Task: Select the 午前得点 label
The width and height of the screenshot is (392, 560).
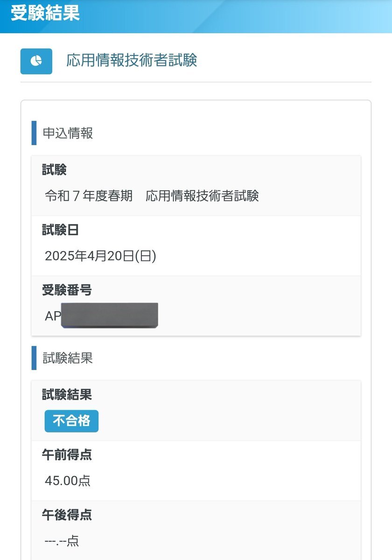Action: pos(67,455)
